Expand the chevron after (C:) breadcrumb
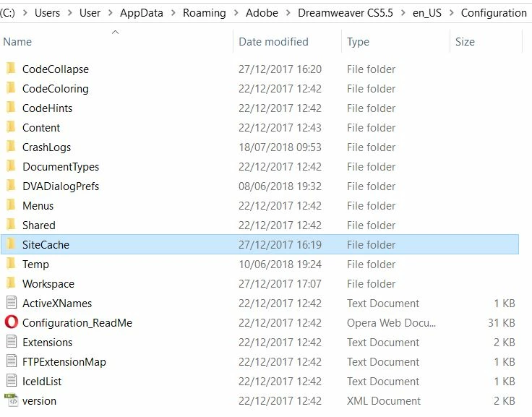Viewport: 532px width, 417px height. pyautogui.click(x=25, y=13)
